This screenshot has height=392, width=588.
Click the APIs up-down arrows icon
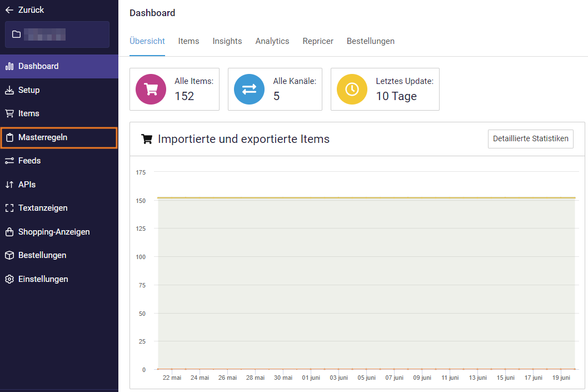(x=9, y=185)
